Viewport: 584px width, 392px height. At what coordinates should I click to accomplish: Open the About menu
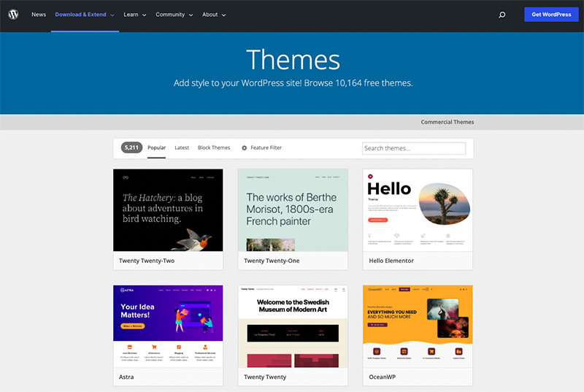pyautogui.click(x=210, y=15)
